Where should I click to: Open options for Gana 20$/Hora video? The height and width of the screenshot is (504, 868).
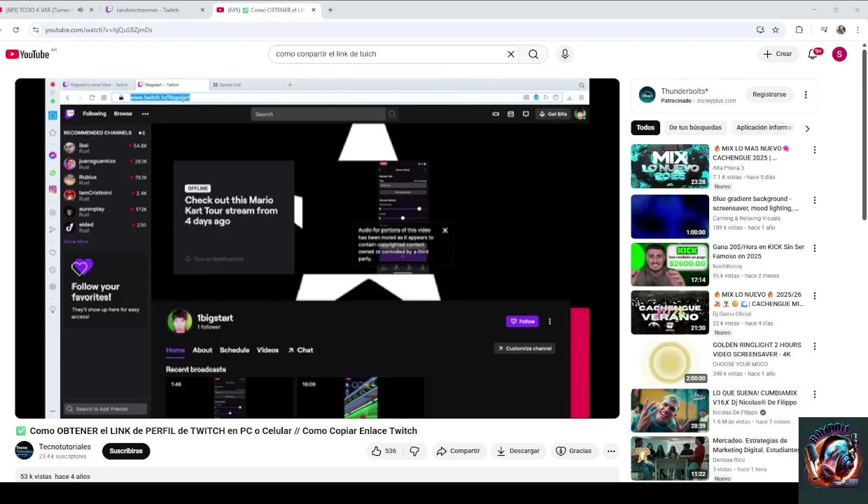click(814, 248)
